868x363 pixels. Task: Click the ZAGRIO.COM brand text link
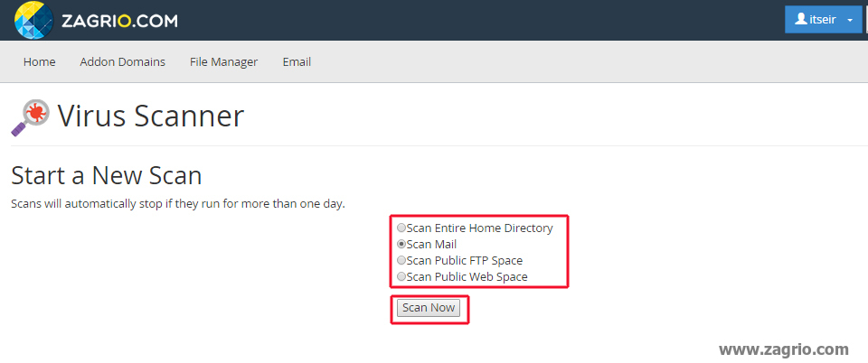[119, 20]
